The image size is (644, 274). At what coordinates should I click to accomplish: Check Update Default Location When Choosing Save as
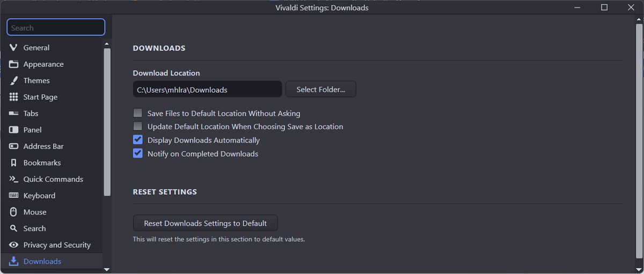click(x=138, y=127)
